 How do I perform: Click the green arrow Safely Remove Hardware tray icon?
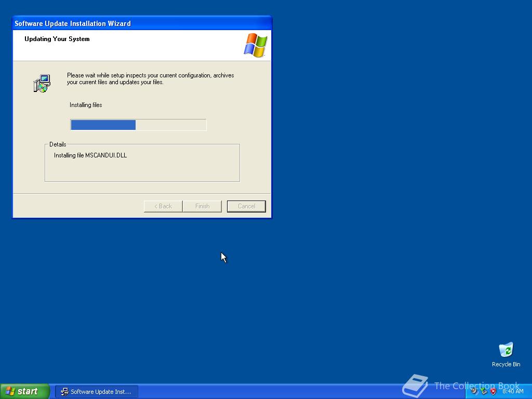click(x=484, y=392)
